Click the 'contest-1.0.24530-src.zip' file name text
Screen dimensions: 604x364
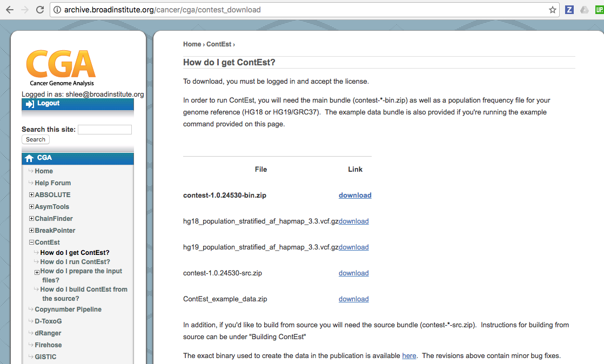point(223,273)
